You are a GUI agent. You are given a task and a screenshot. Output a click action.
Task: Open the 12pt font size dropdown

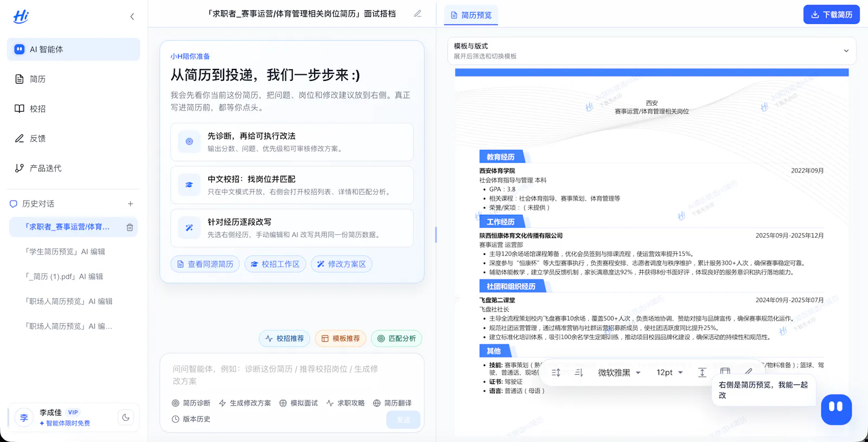669,373
